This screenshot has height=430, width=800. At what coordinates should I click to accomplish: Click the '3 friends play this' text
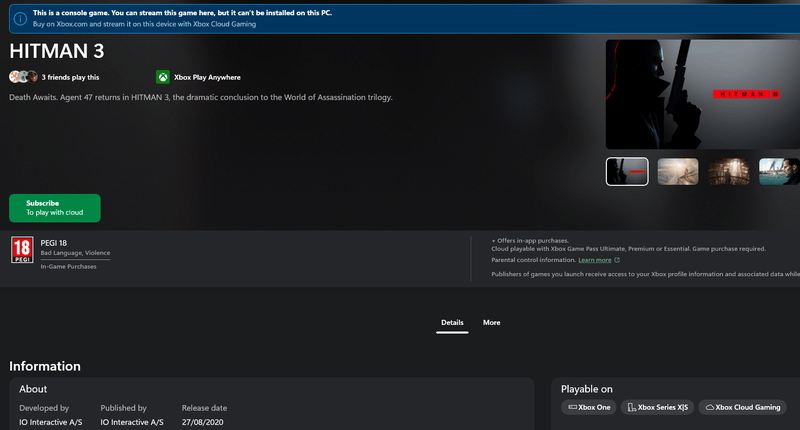click(70, 78)
